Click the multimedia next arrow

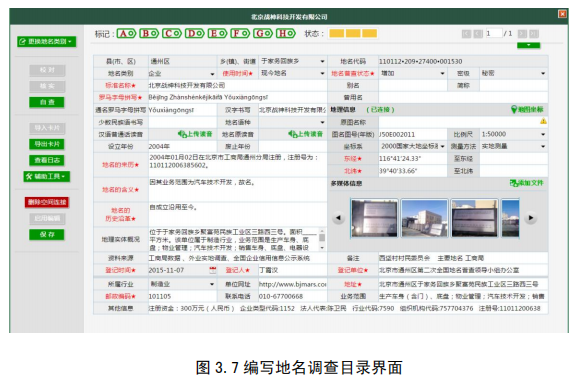click(x=530, y=218)
